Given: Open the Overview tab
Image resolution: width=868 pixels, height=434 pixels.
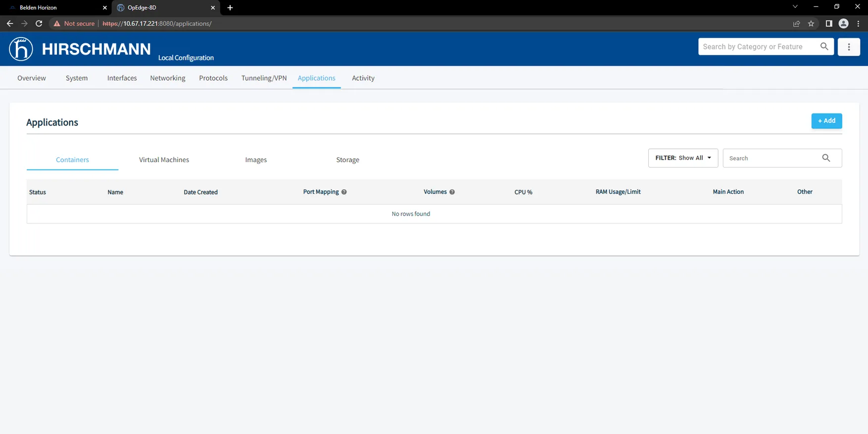Looking at the screenshot, I should click(x=32, y=78).
